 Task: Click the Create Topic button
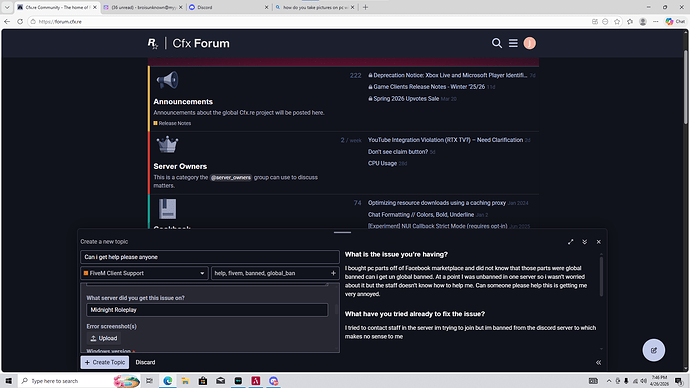click(105, 362)
